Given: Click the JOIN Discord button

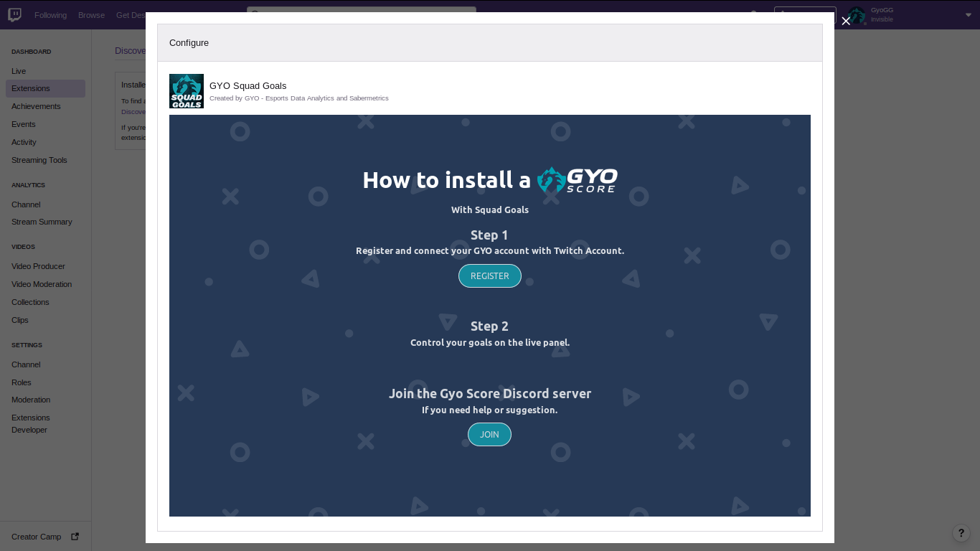Looking at the screenshot, I should 489,435.
